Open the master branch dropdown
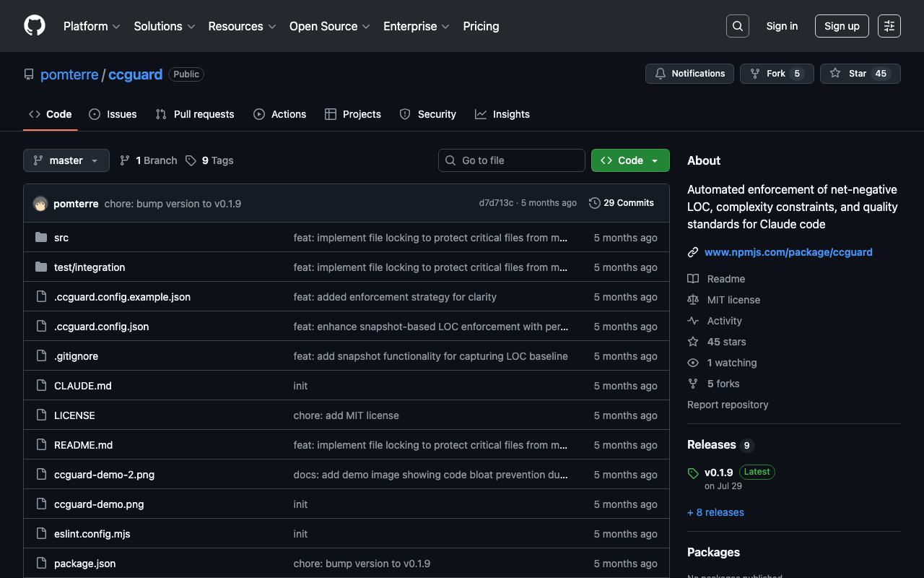This screenshot has height=578, width=924. [66, 160]
